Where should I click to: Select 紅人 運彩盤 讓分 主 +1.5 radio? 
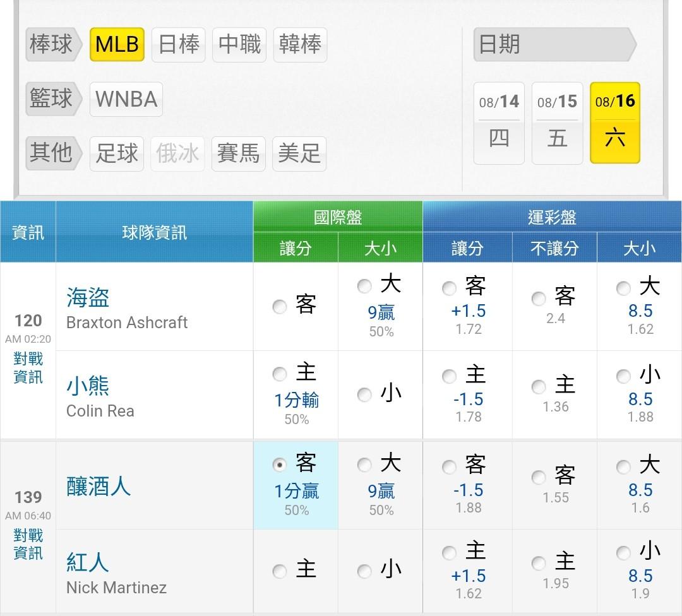(x=450, y=553)
